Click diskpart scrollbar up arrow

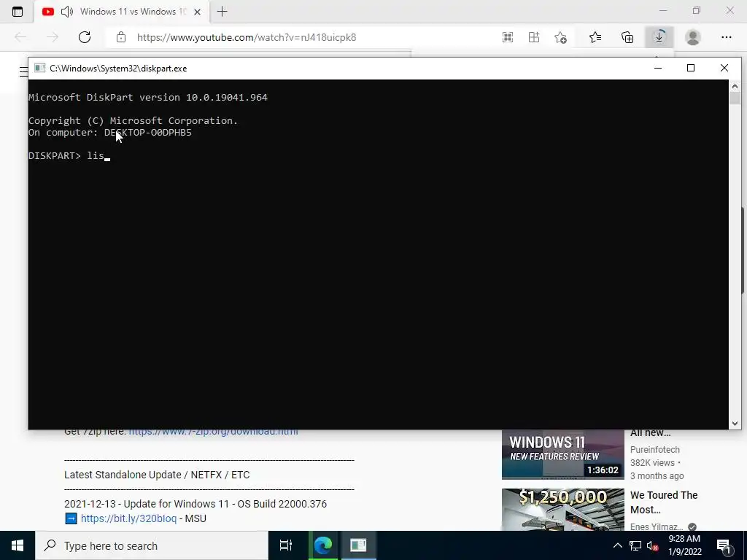point(735,86)
